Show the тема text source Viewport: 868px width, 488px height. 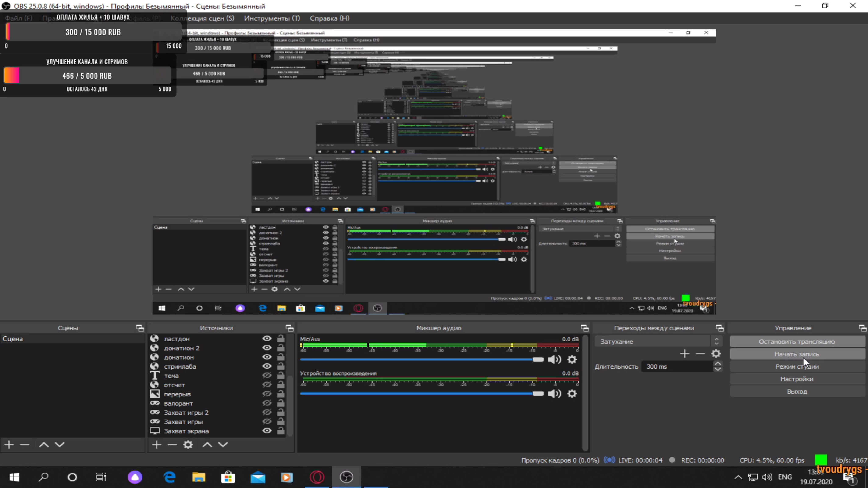267,375
